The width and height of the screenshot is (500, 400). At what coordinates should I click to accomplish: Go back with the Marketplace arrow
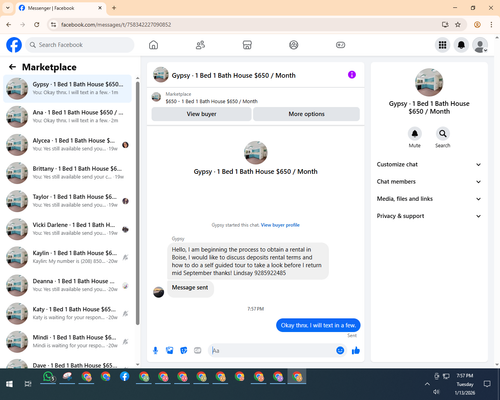click(x=12, y=67)
